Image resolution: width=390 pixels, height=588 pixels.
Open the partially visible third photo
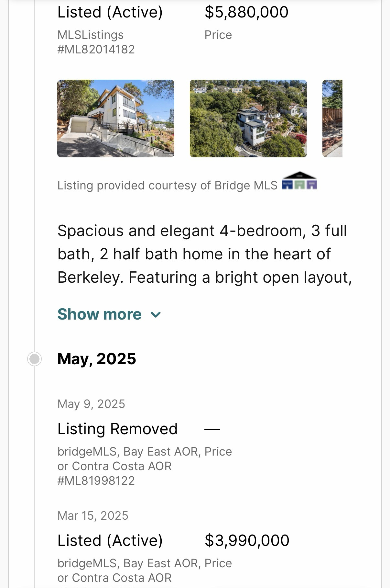[332, 119]
